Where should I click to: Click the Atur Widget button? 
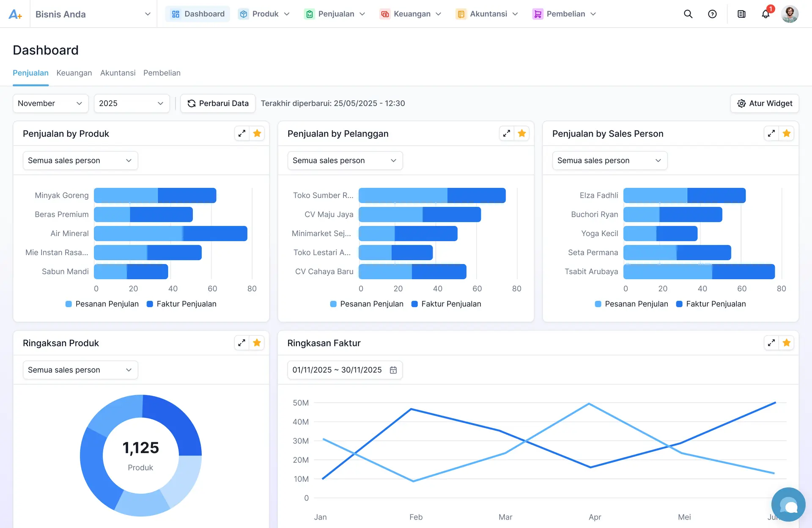(x=764, y=103)
